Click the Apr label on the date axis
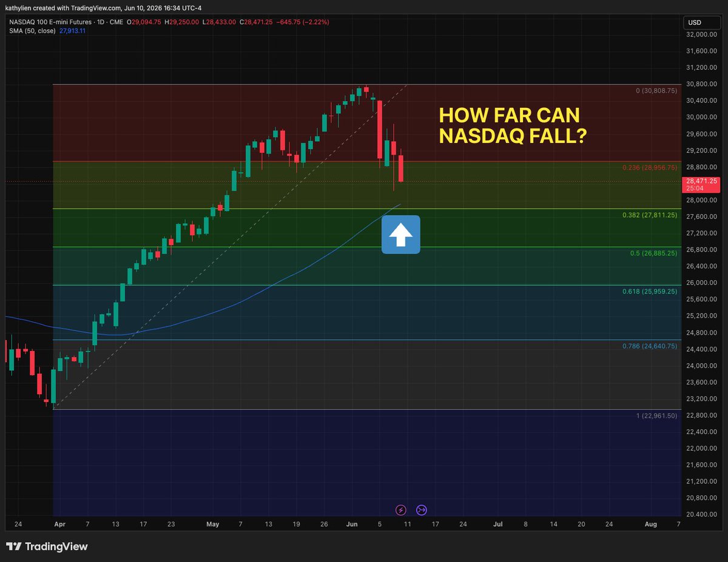 tap(59, 523)
